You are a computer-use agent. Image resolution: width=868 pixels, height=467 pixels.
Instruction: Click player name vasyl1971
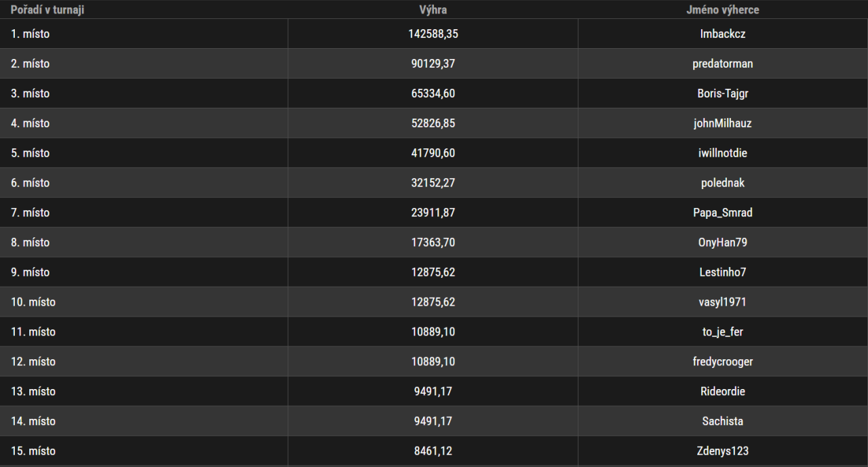(723, 302)
